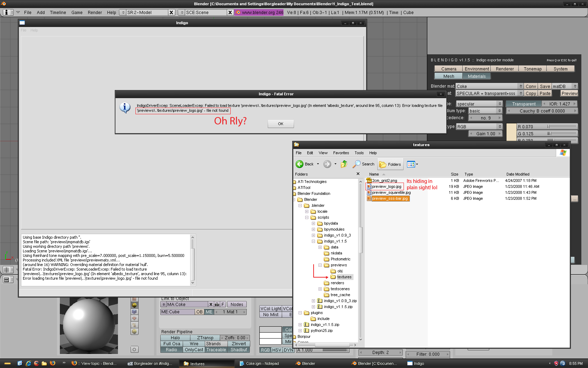Click the Back arrow icon in textures window
Screen dimensions: 588x368
(300, 164)
